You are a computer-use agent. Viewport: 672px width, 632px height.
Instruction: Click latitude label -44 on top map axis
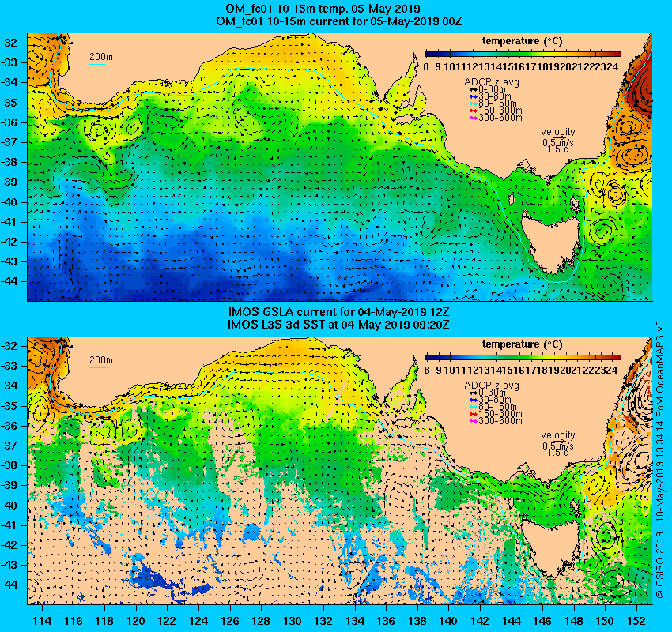(x=9, y=281)
